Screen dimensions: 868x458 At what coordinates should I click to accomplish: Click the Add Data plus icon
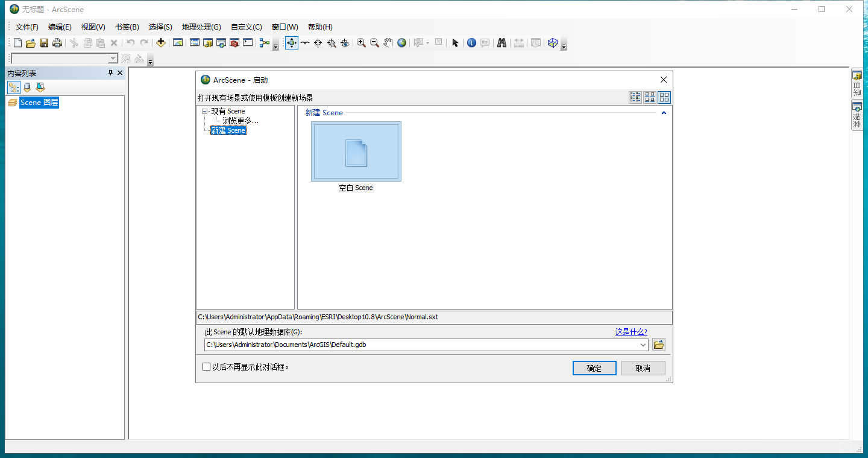pyautogui.click(x=161, y=43)
